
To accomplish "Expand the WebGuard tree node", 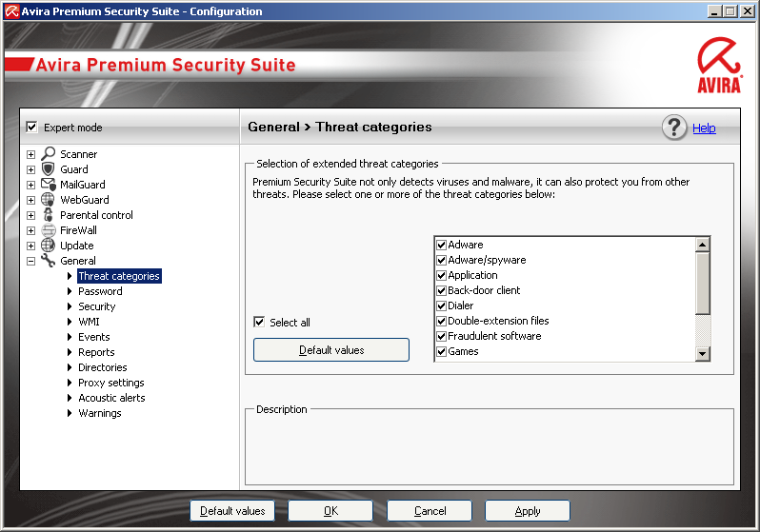I will [x=31, y=200].
